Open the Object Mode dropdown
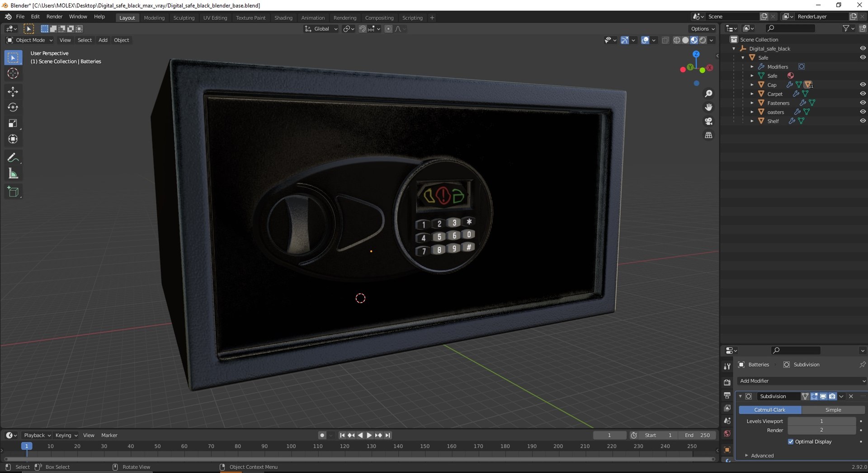868x473 pixels. pyautogui.click(x=29, y=40)
